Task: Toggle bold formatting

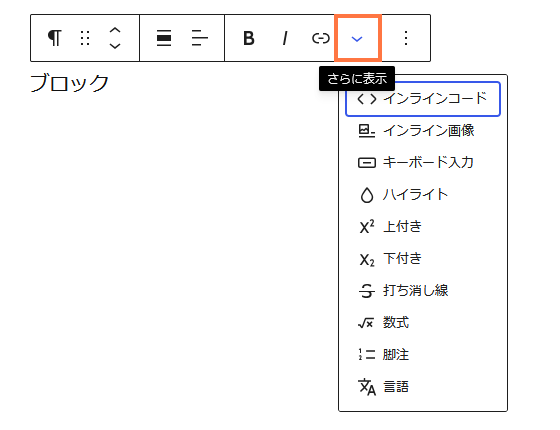Action: click(249, 38)
